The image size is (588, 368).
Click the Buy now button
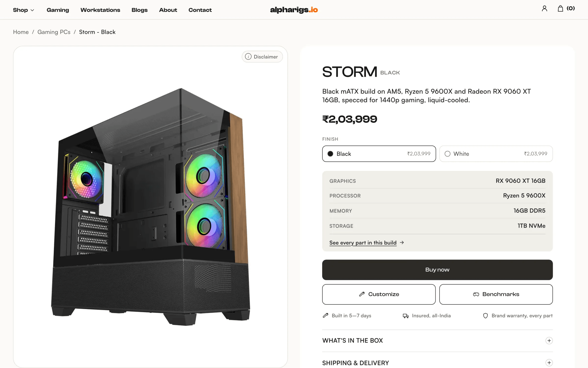point(437,270)
